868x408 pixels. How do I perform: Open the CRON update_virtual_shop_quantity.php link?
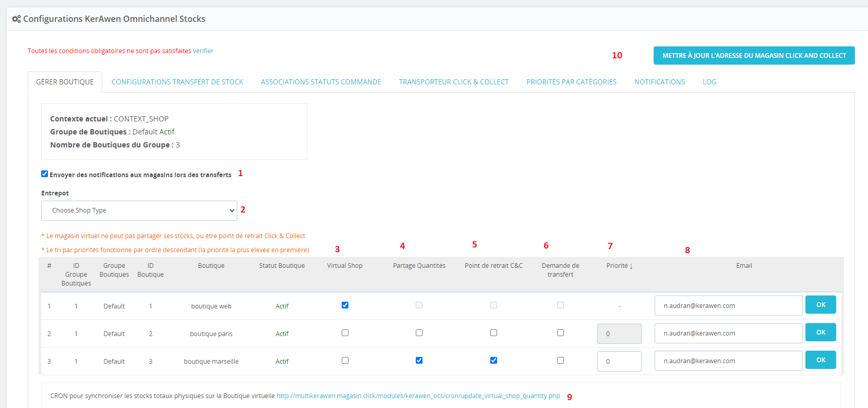418,396
